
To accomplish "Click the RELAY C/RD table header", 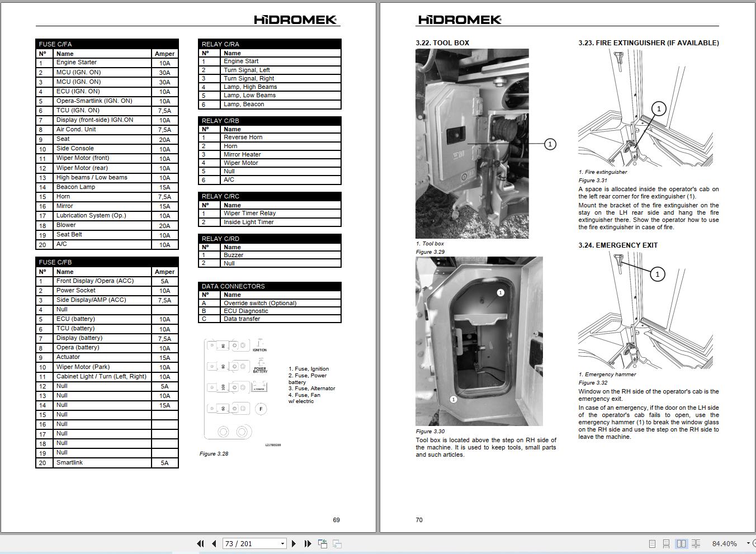I will tap(270, 238).
